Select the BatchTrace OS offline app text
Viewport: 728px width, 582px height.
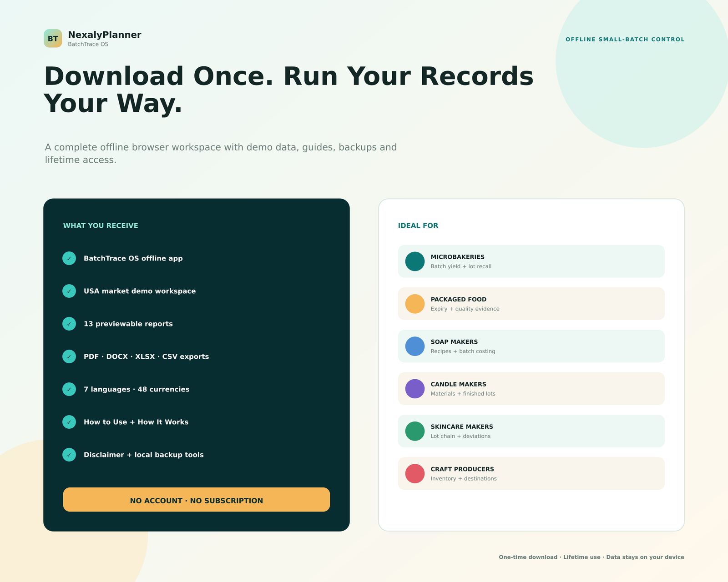click(133, 258)
